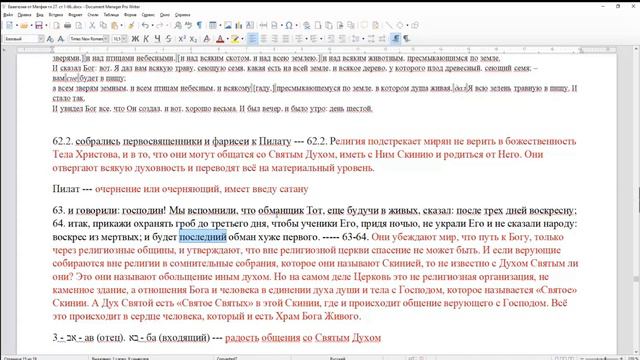Expand the highlight color palette arrow
Image resolution: width=640 pixels, height=360 pixels.
click(x=242, y=39)
